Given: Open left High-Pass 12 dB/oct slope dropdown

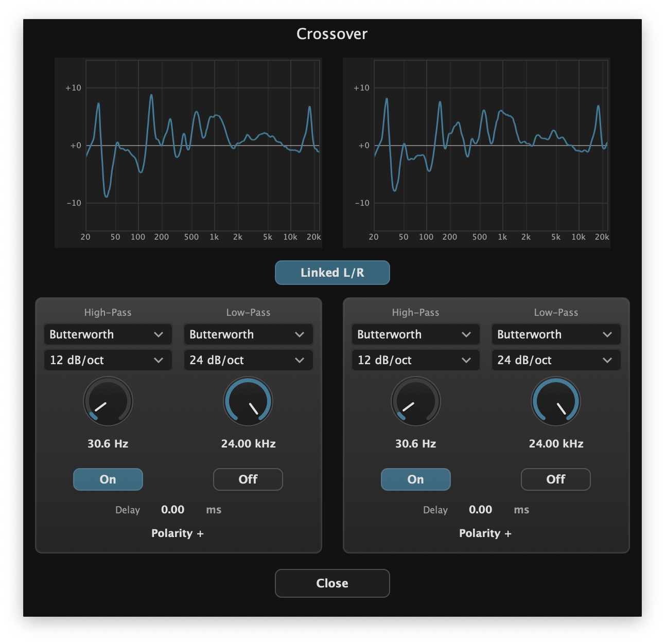Looking at the screenshot, I should [x=108, y=360].
